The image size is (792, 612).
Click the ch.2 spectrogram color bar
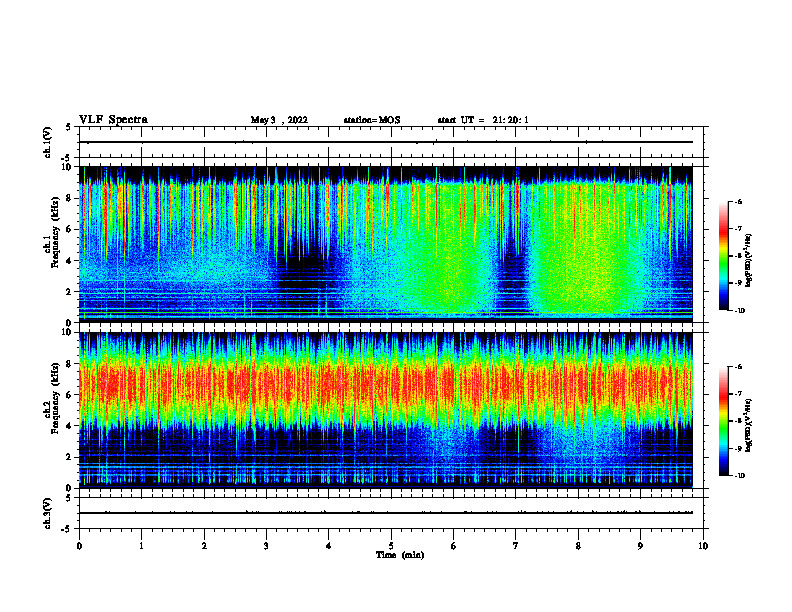(x=724, y=421)
